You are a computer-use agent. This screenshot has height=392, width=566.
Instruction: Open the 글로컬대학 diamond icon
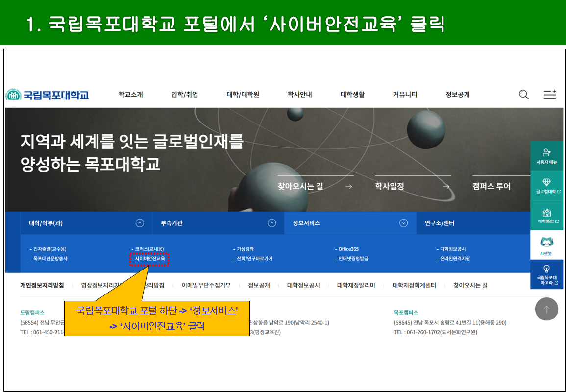pyautogui.click(x=546, y=186)
